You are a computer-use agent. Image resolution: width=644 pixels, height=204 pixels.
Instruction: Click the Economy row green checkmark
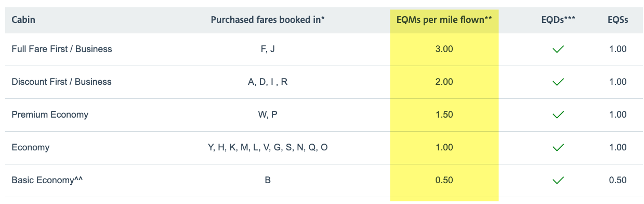point(558,148)
